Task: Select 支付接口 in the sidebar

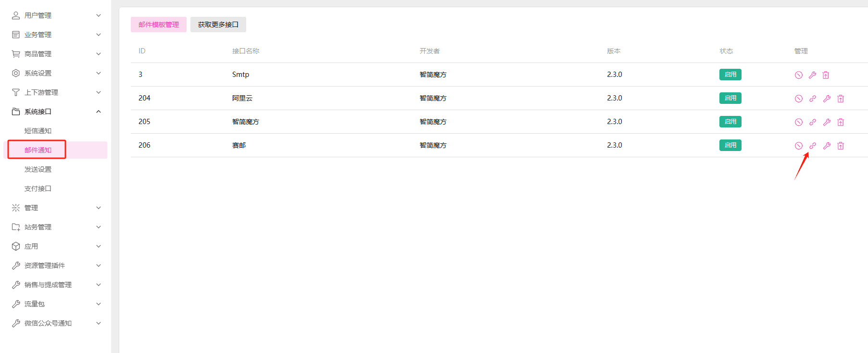Action: [38, 189]
